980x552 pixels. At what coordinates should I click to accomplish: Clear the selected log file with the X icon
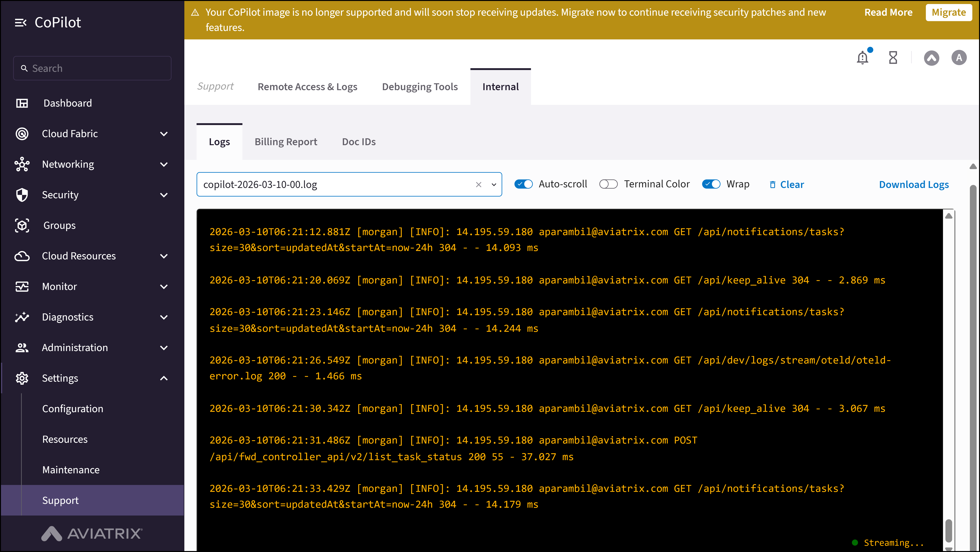coord(478,185)
